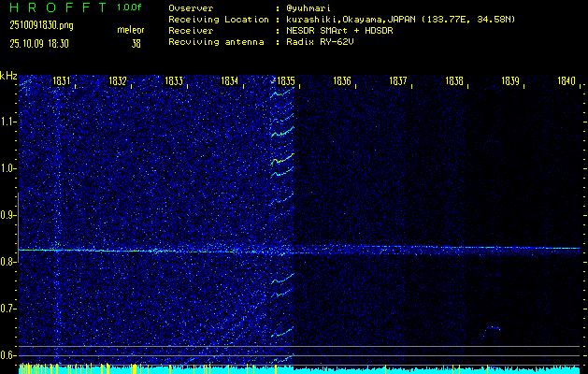Click the "Receiver" field label
588x374 pixels.
[x=191, y=31]
